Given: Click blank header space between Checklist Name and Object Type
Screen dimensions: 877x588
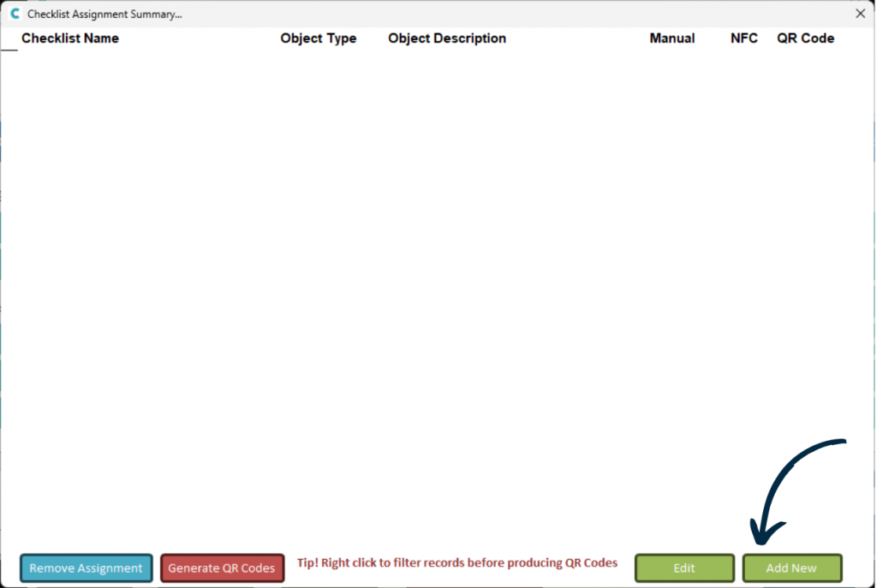Looking at the screenshot, I should 200,39.
